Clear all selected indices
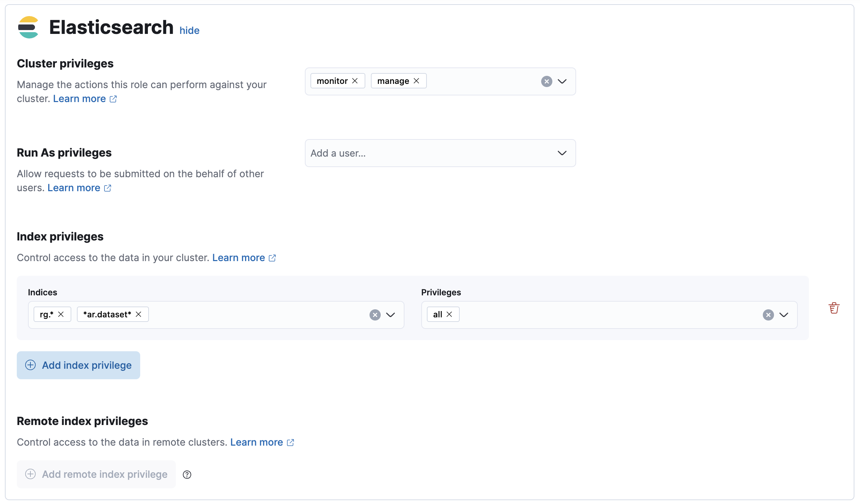Image resolution: width=860 pixels, height=504 pixels. click(x=375, y=315)
